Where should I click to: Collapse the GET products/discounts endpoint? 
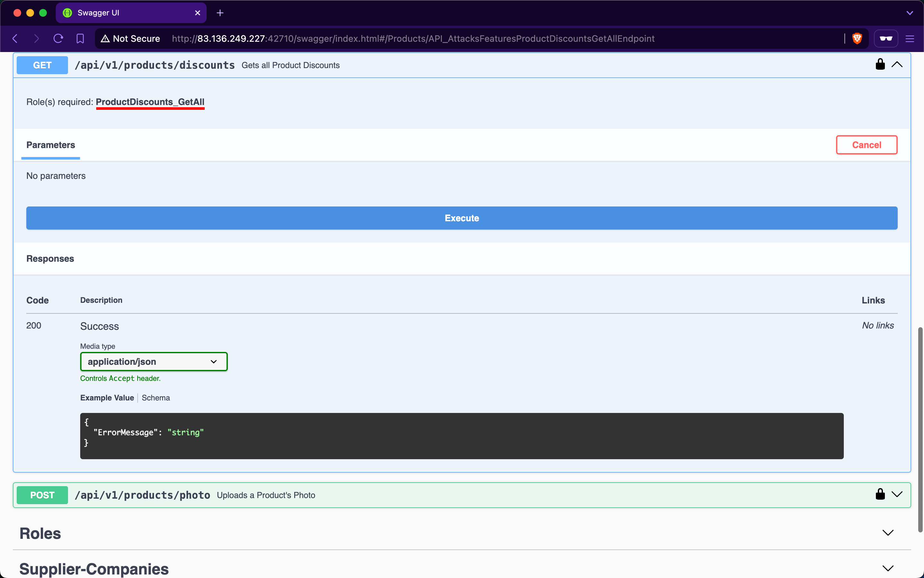pos(897,64)
